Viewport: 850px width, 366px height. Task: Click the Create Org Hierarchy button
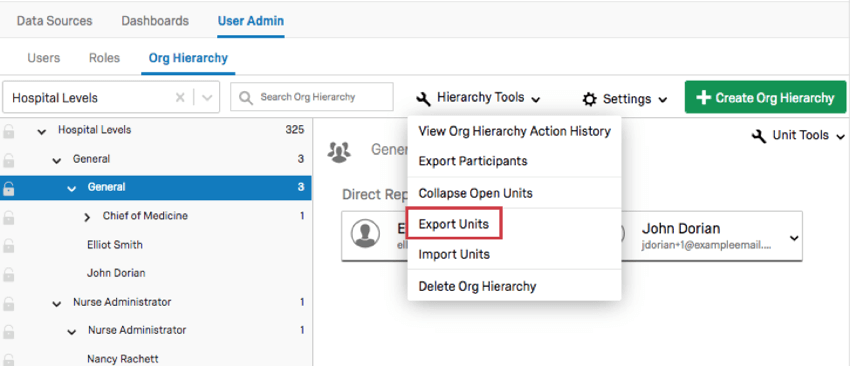(765, 98)
